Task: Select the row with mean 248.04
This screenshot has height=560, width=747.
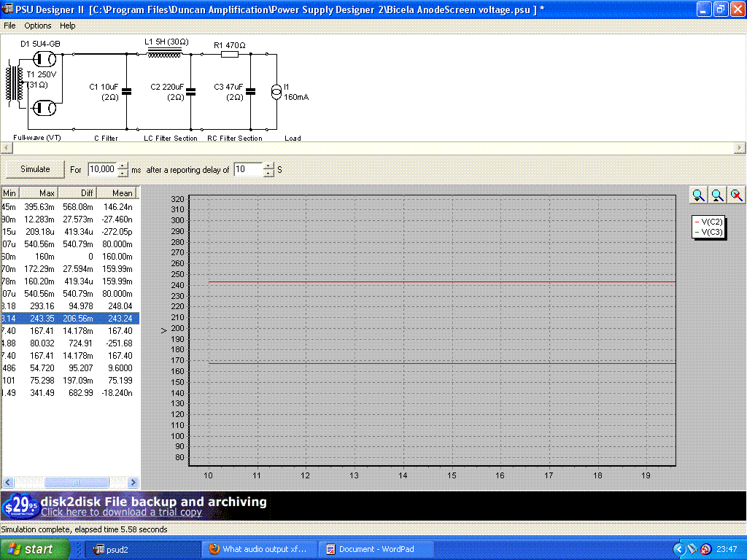Action: (x=70, y=306)
